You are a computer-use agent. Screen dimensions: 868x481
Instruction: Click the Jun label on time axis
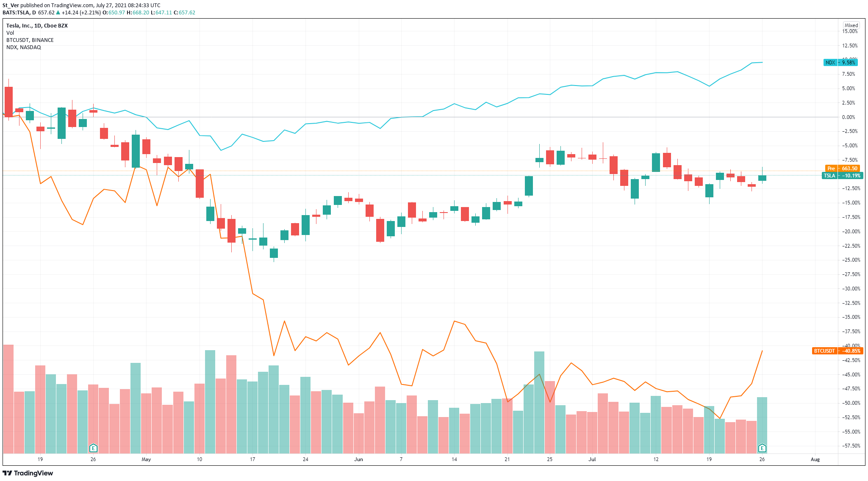click(x=358, y=459)
